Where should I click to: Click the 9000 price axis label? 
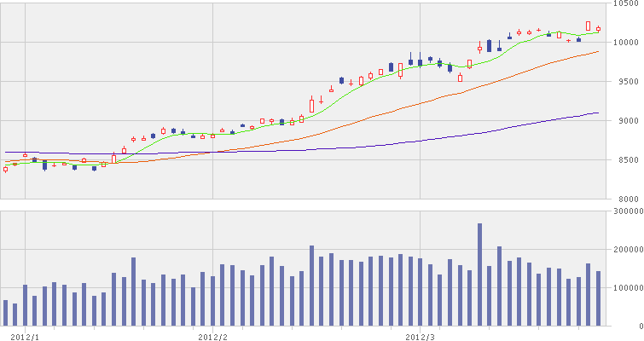(627, 121)
